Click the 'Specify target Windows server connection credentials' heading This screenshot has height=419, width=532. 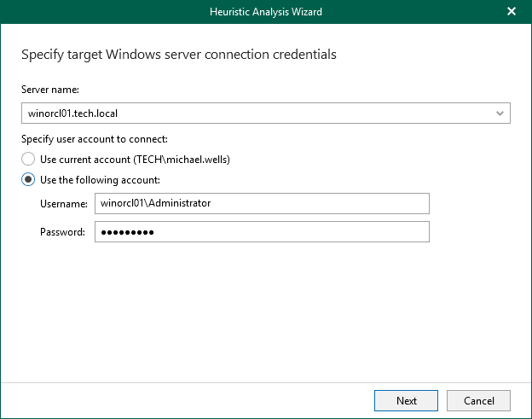[179, 55]
